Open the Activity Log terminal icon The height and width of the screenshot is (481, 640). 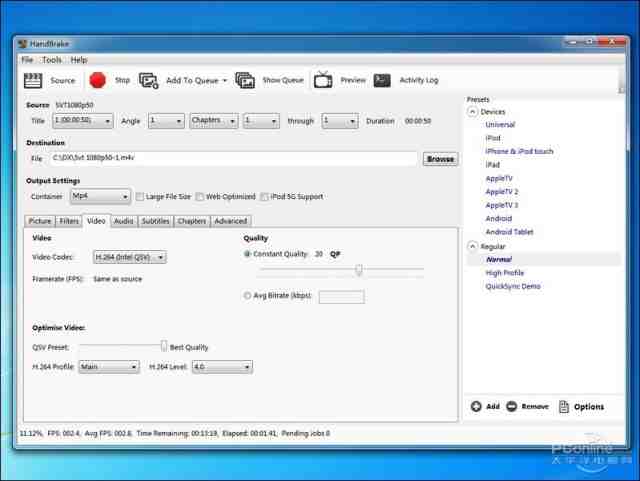tap(382, 80)
